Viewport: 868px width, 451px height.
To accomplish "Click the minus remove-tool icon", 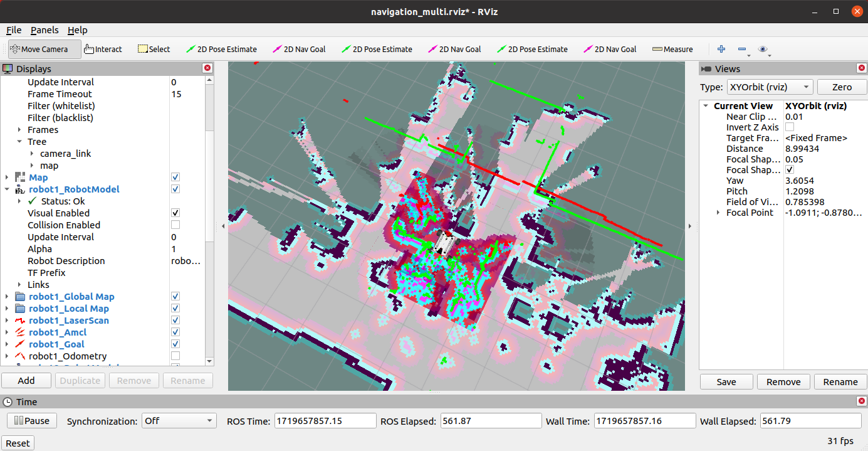I will point(742,49).
